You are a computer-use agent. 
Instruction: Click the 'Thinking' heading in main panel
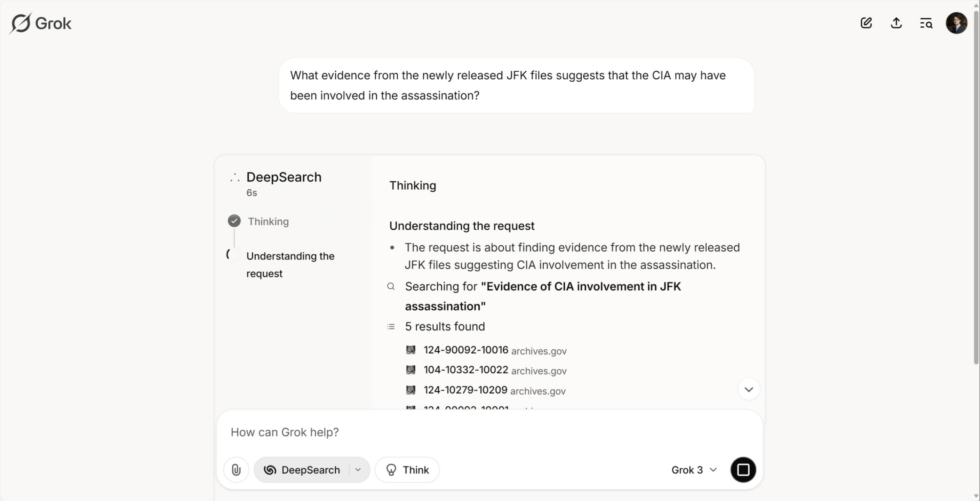pyautogui.click(x=412, y=186)
